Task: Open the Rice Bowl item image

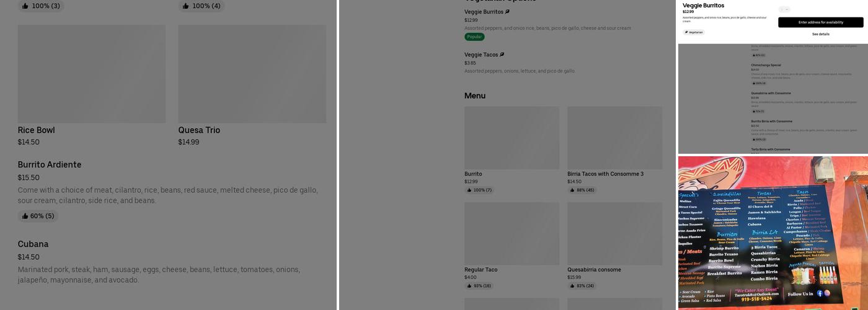Action: tap(92, 74)
